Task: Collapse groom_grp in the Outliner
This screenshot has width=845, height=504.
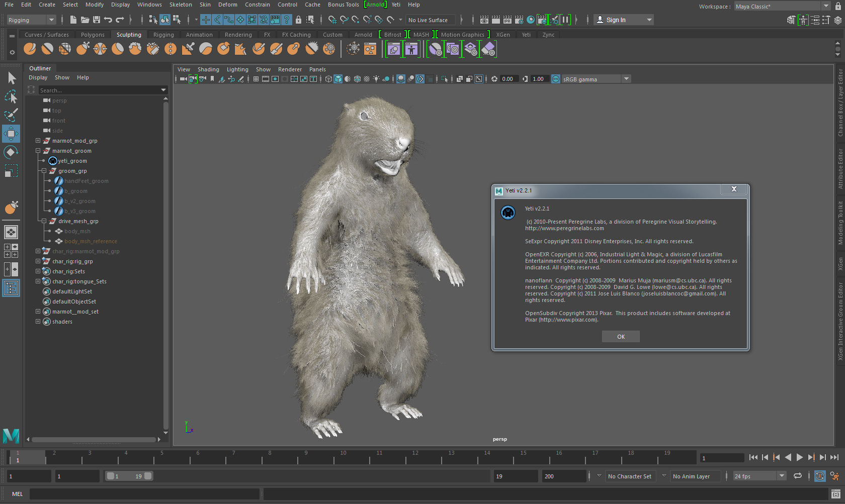Action: pyautogui.click(x=44, y=171)
